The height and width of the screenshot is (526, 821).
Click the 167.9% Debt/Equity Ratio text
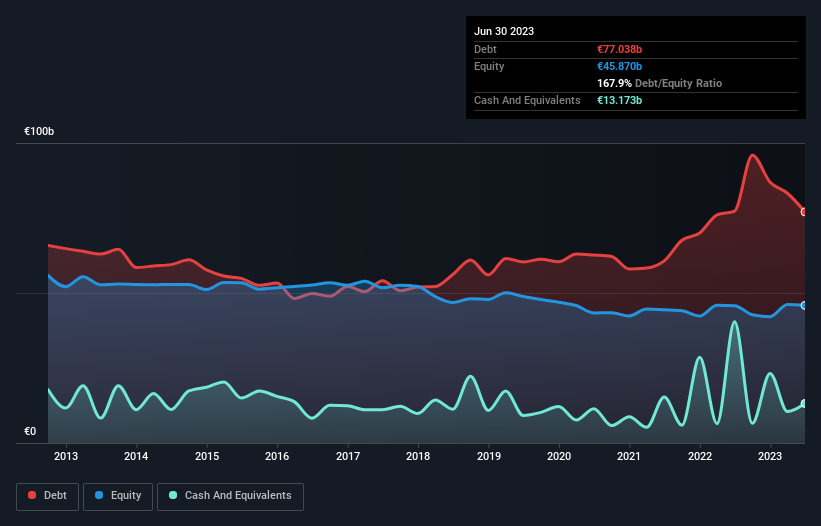pyautogui.click(x=659, y=83)
